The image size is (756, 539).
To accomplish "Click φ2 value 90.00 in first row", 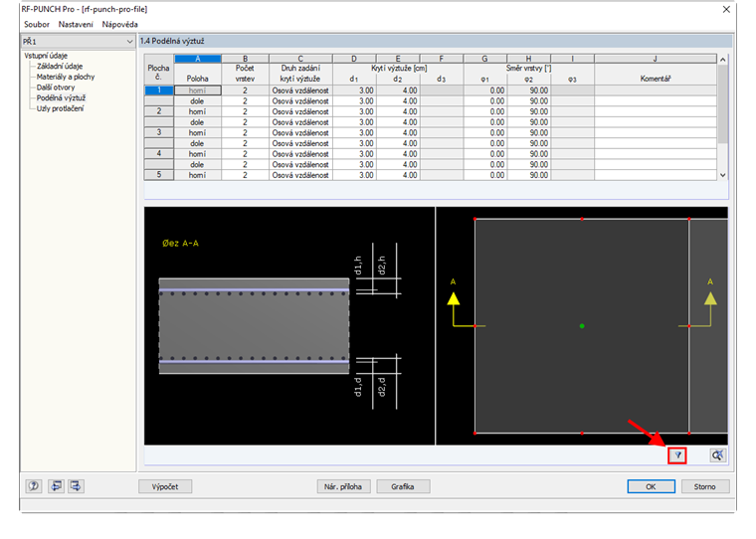I will (528, 90).
